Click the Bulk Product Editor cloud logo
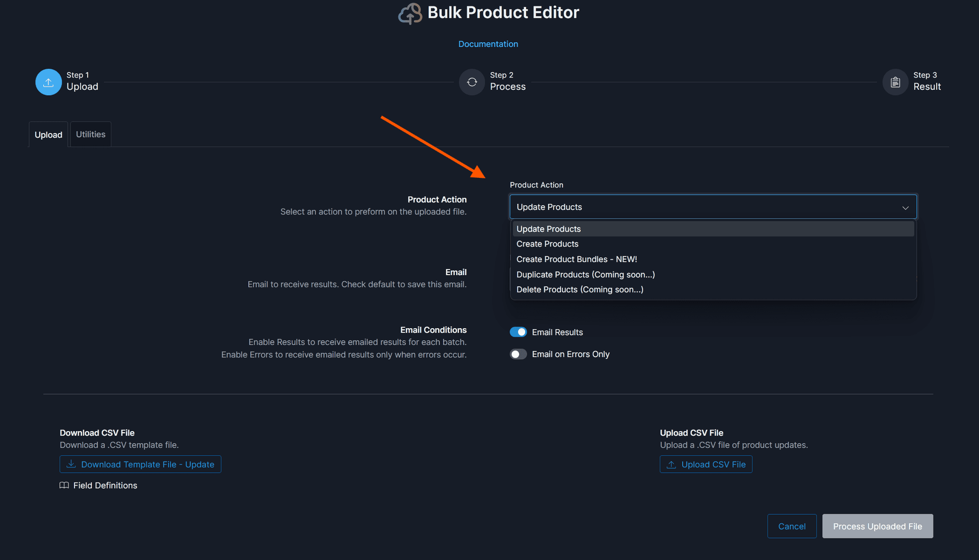979x560 pixels. [x=409, y=13]
